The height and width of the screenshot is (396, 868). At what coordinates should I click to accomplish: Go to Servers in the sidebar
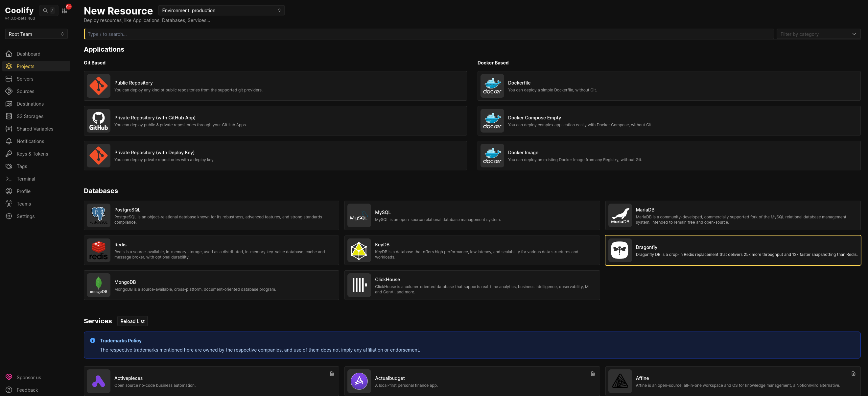tap(25, 79)
